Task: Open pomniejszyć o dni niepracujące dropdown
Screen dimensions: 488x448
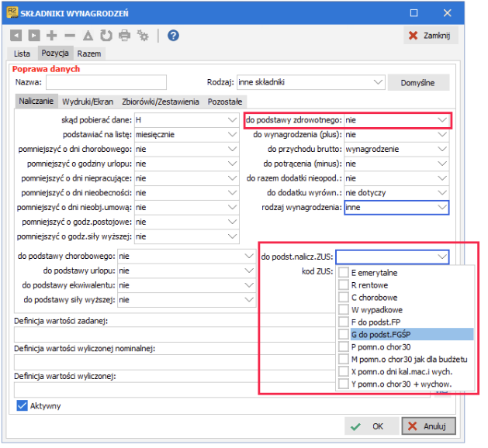Action: click(187, 178)
